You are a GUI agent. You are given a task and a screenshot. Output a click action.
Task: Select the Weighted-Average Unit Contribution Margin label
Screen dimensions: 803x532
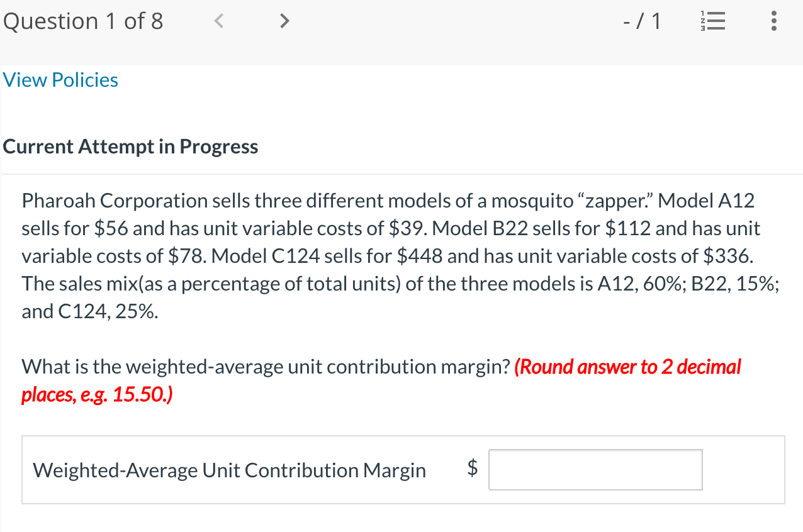[230, 469]
